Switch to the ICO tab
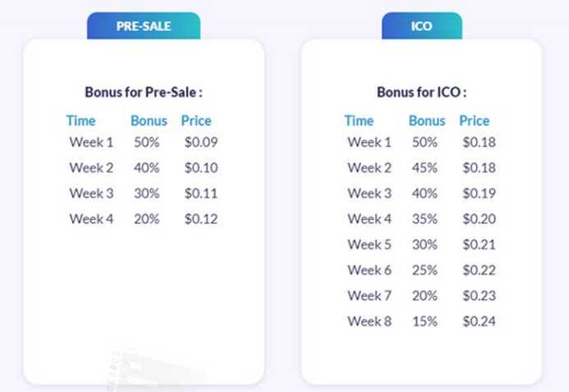This screenshot has width=569, height=392. pyautogui.click(x=421, y=25)
